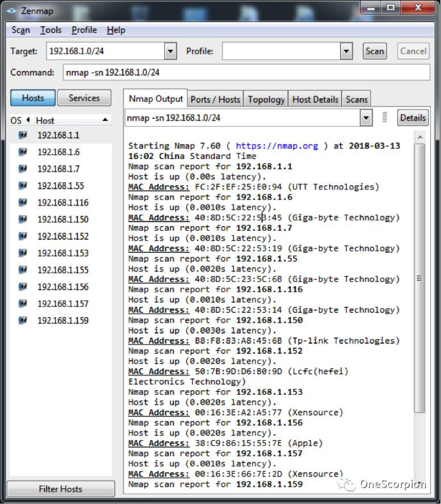Click the Host column header label
Viewport: 441px width, 504px height.
click(x=45, y=120)
